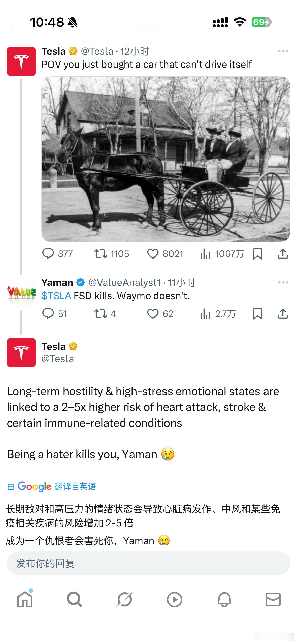Like Yaman's reply with 62 likes
The width and height of the screenshot is (297, 644).
(x=160, y=314)
